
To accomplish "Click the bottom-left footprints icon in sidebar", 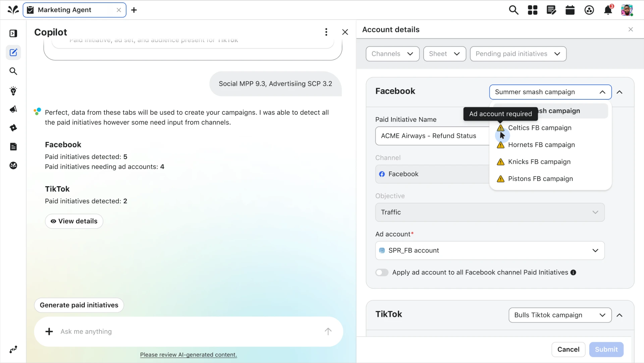I will (x=13, y=350).
